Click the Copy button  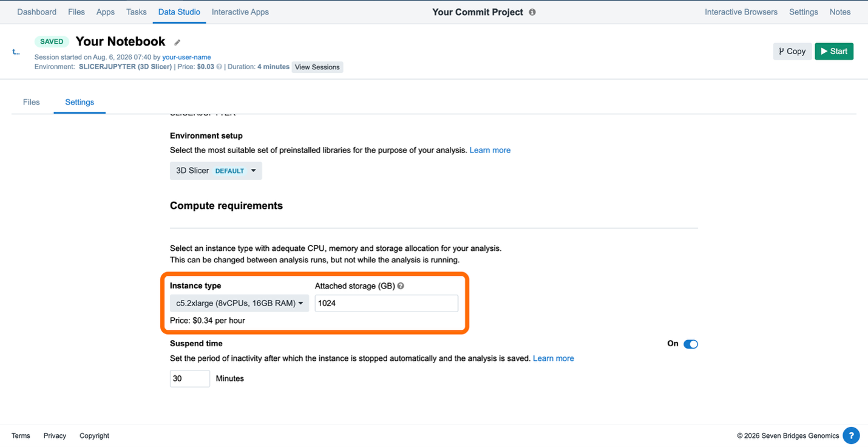[x=792, y=51]
